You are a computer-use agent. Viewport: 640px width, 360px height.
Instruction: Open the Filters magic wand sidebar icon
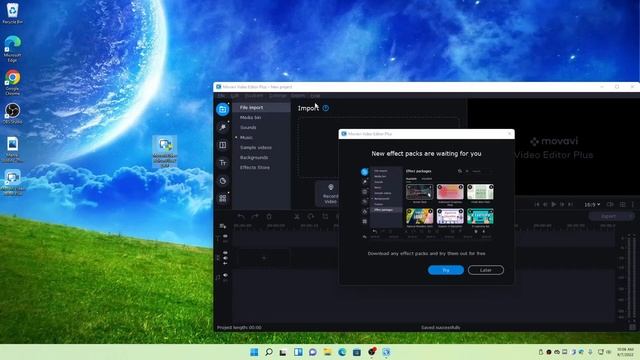[222, 127]
